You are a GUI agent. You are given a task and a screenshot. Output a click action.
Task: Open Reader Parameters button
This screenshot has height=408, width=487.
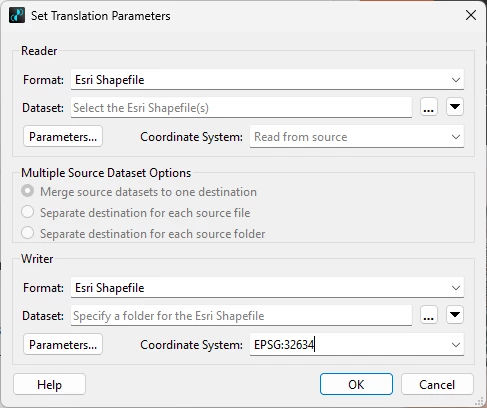point(63,136)
